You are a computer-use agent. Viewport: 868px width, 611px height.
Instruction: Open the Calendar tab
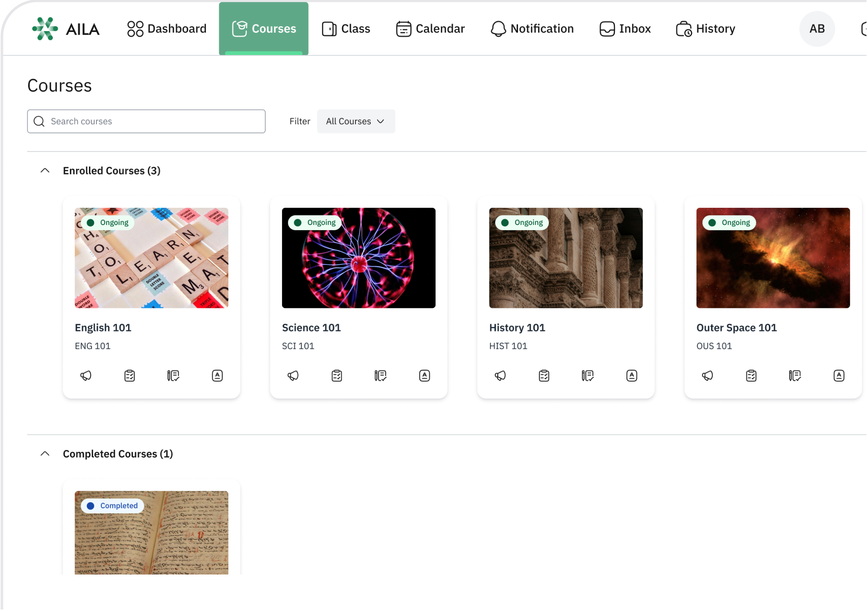430,29
